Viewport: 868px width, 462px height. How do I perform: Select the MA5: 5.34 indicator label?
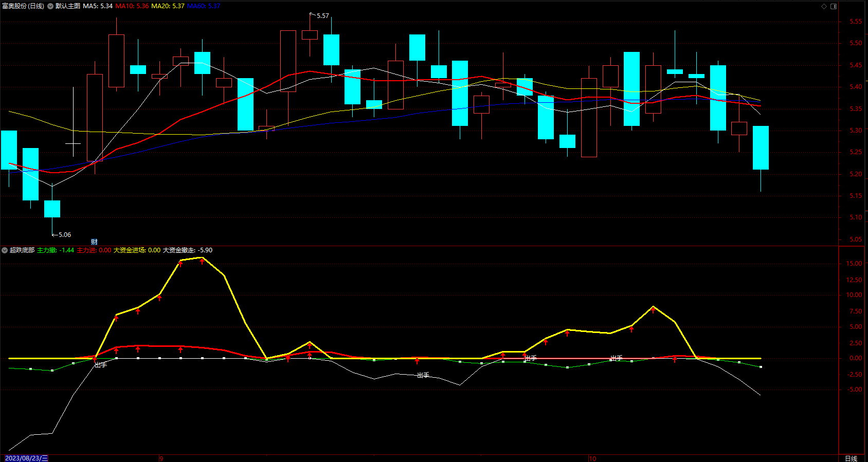click(98, 6)
